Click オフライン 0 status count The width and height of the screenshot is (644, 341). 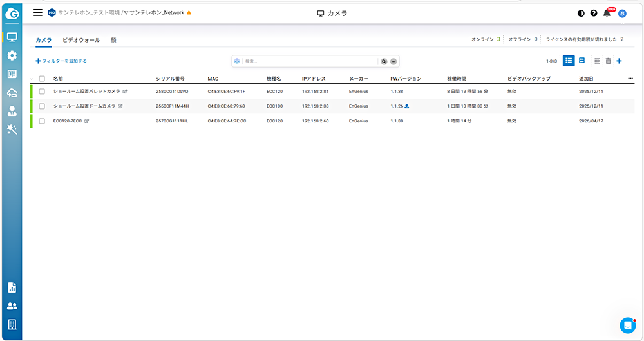(x=522, y=39)
